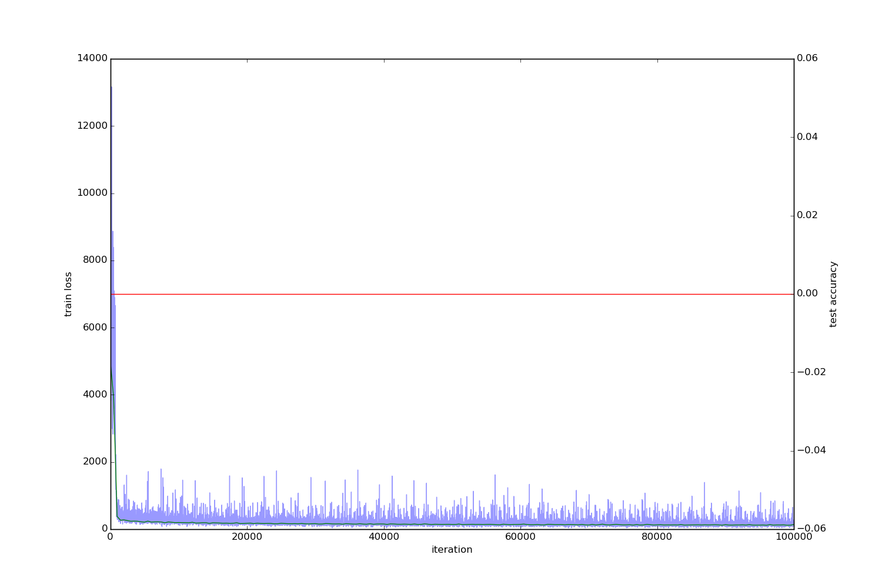Click the 'iteration' x-axis label
882x588 pixels.
click(x=452, y=550)
